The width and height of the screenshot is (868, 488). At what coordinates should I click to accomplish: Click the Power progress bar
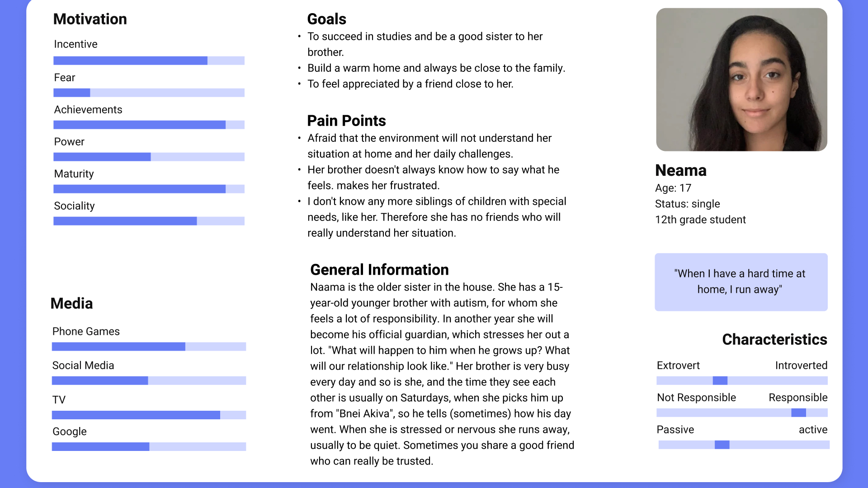pos(149,157)
